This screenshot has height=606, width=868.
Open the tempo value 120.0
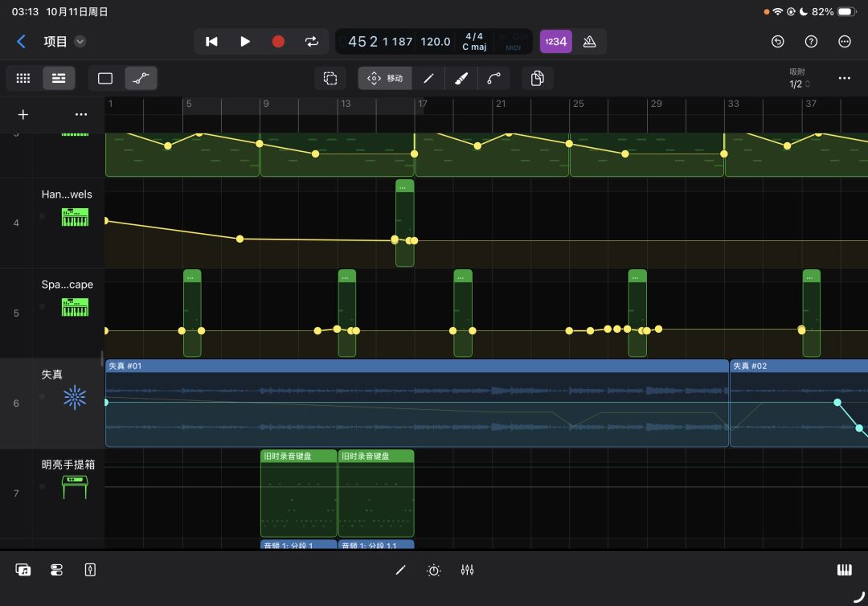click(435, 42)
